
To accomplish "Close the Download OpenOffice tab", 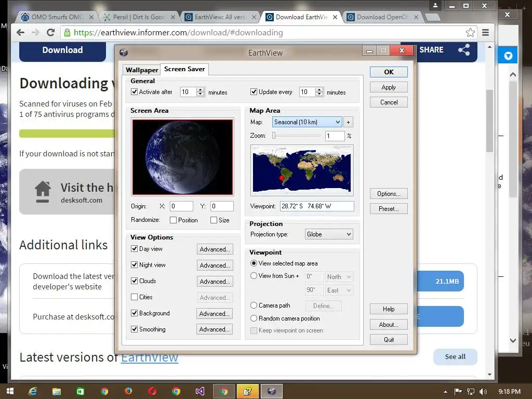I will [x=416, y=17].
